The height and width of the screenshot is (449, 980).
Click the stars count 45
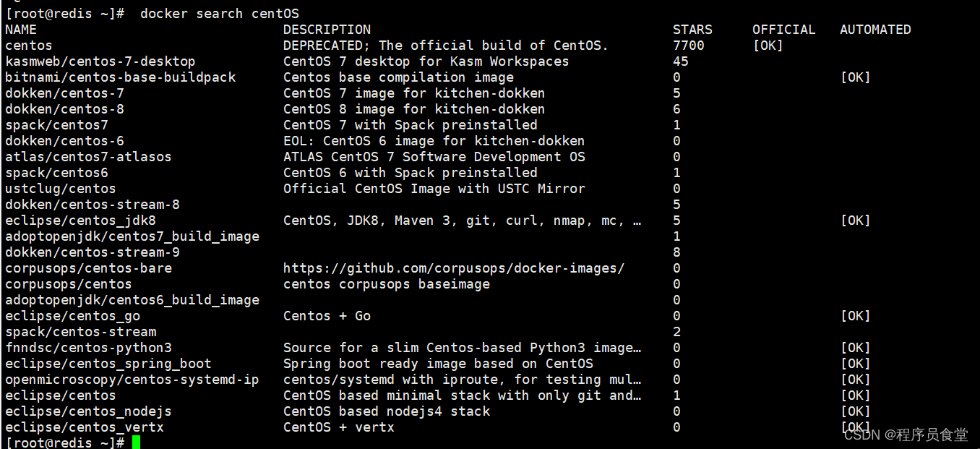[x=681, y=61]
